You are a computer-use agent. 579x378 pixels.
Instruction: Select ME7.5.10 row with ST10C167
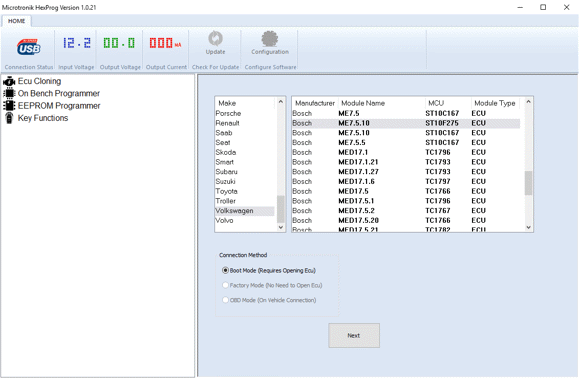coord(406,133)
